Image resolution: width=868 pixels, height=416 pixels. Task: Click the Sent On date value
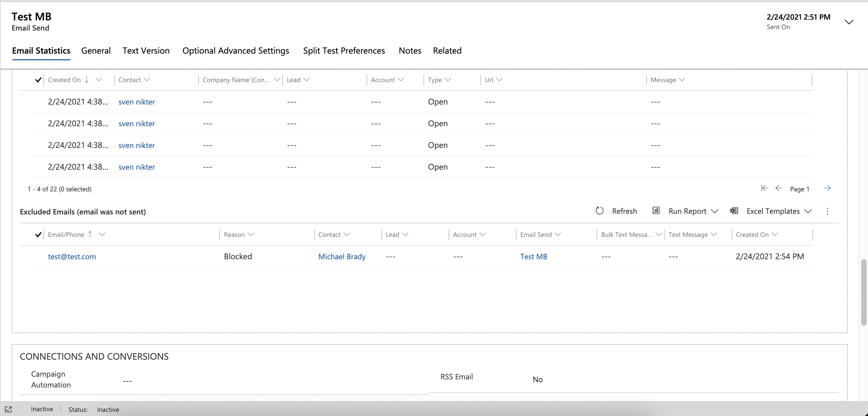pos(798,17)
